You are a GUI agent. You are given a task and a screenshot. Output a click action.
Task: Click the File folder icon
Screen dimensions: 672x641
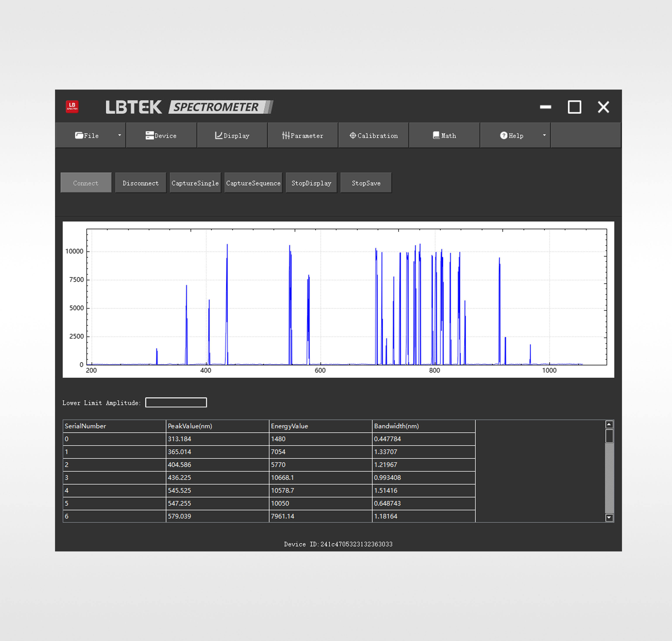(x=79, y=135)
